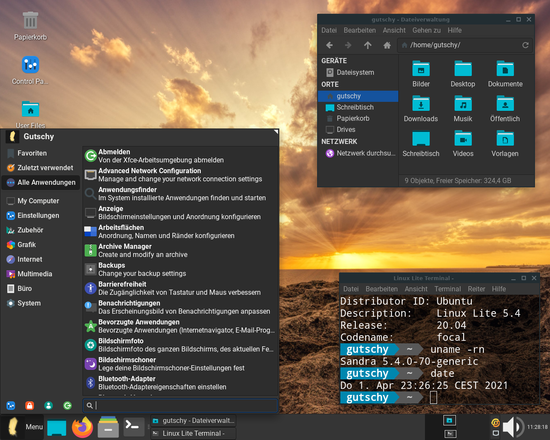550x440 pixels.
Task: Launch Advanced Network Configuration
Action: (x=180, y=175)
